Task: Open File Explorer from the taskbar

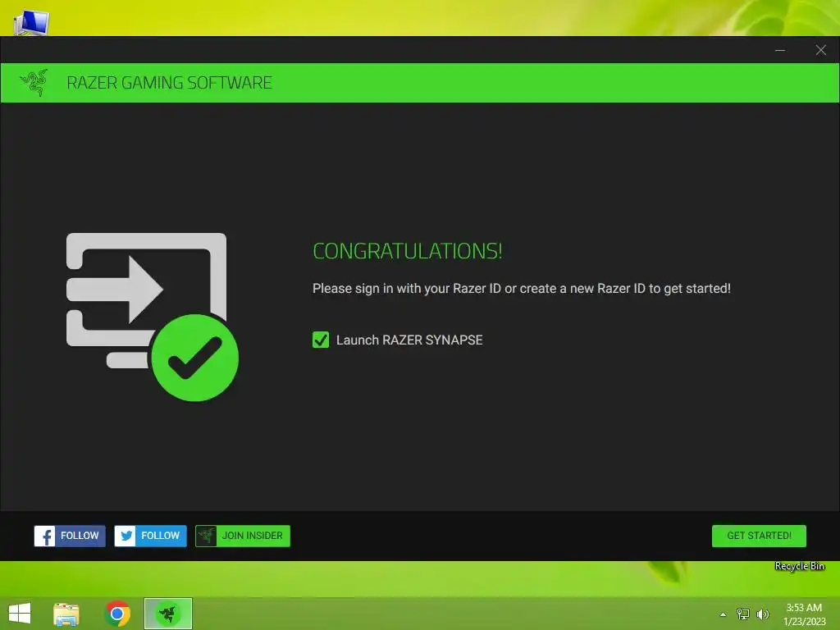Action: pyautogui.click(x=66, y=614)
